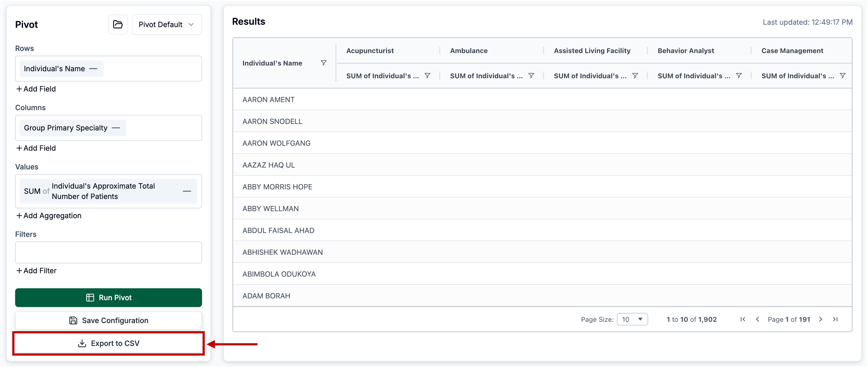Open saved pivot configurations folder icon

[x=118, y=24]
